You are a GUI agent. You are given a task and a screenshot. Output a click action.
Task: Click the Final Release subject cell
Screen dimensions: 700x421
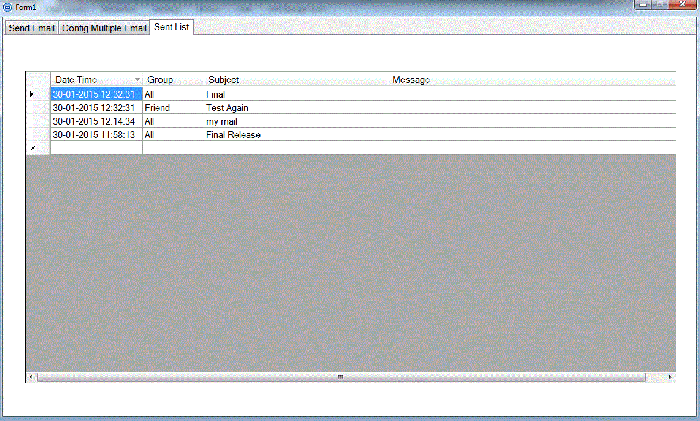(296, 134)
